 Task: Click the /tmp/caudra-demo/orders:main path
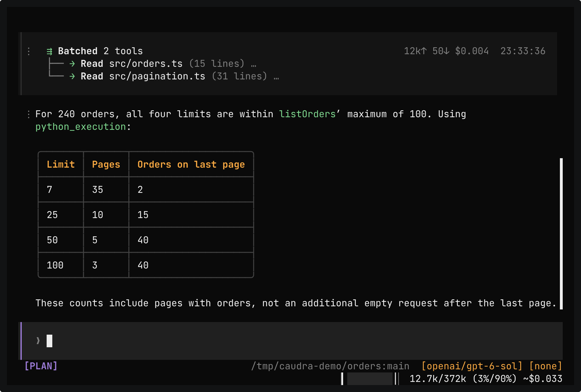(330, 366)
